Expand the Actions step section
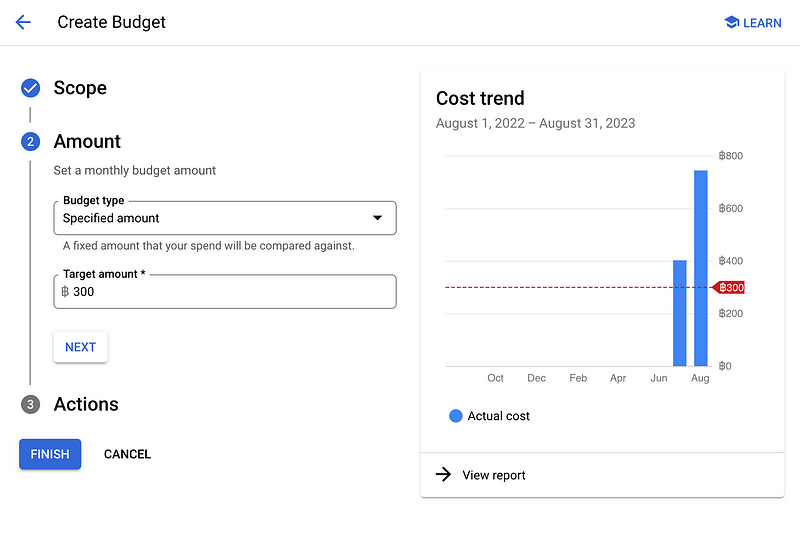Screen dimensions: 800x545 click(86, 404)
